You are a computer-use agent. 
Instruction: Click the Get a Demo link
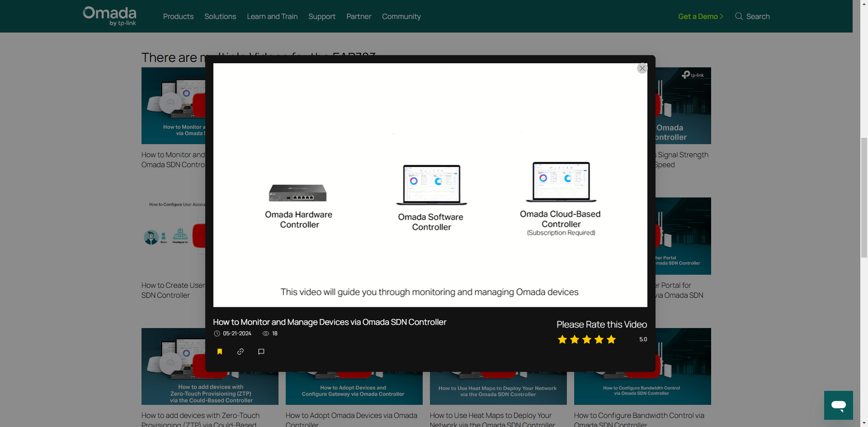point(701,16)
